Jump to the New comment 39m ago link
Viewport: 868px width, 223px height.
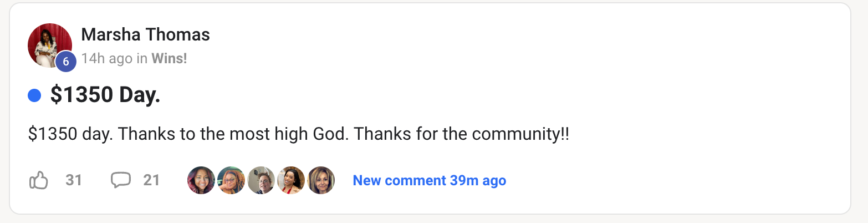(x=429, y=180)
